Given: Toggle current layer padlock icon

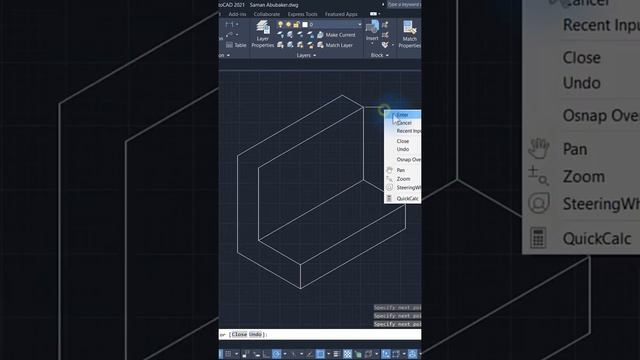Looking at the screenshot, I should coord(296,24).
